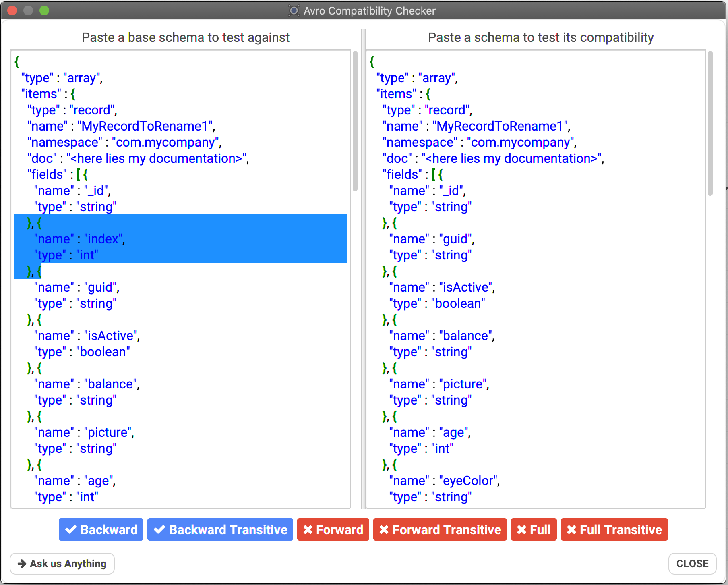Click the checkmark icon on Backward Transitive
This screenshot has width=728, height=585.
[x=159, y=529]
